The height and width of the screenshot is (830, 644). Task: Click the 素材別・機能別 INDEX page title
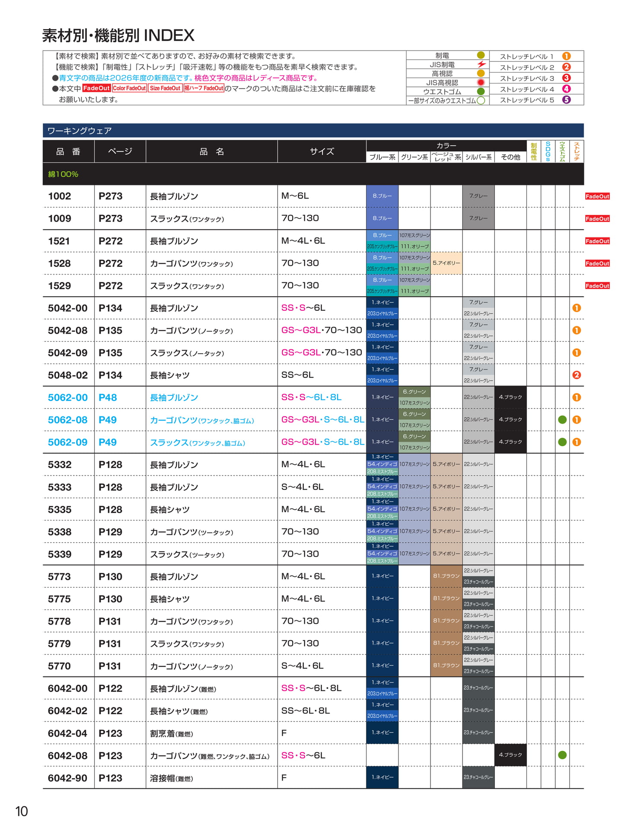[x=118, y=35]
